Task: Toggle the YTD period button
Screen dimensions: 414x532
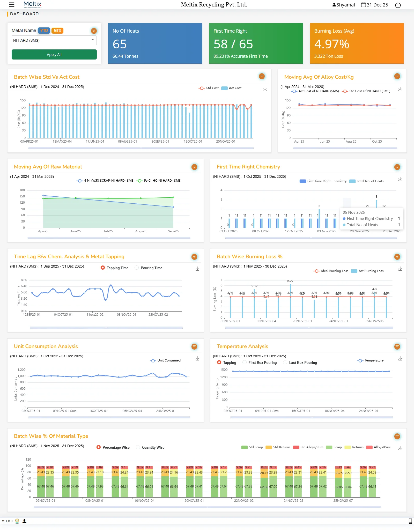Action: [x=44, y=31]
